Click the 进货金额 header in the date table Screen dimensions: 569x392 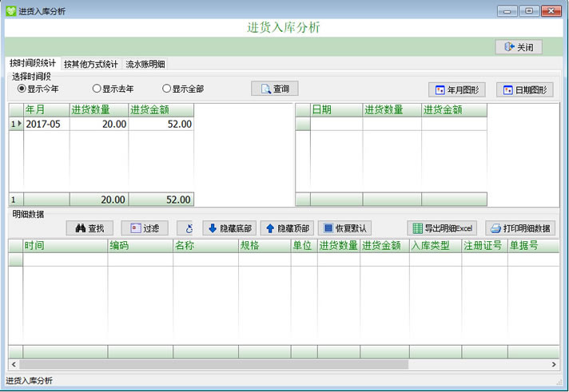(x=455, y=110)
